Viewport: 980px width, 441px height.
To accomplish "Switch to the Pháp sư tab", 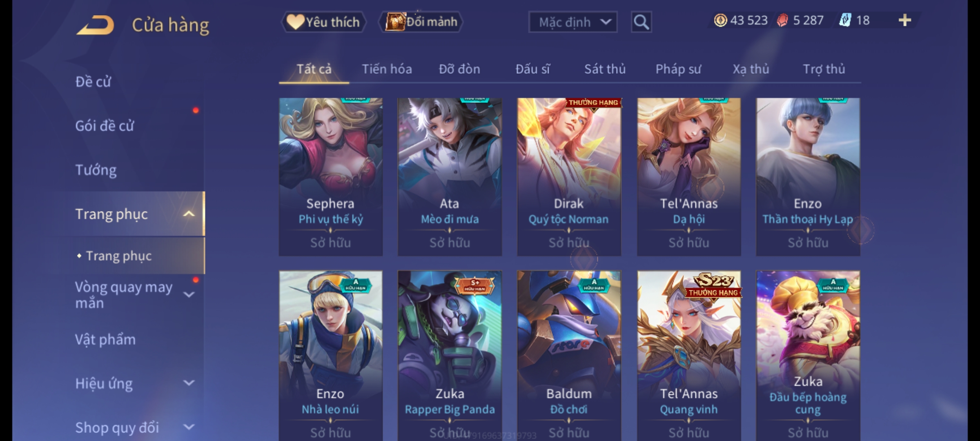I will click(x=678, y=69).
